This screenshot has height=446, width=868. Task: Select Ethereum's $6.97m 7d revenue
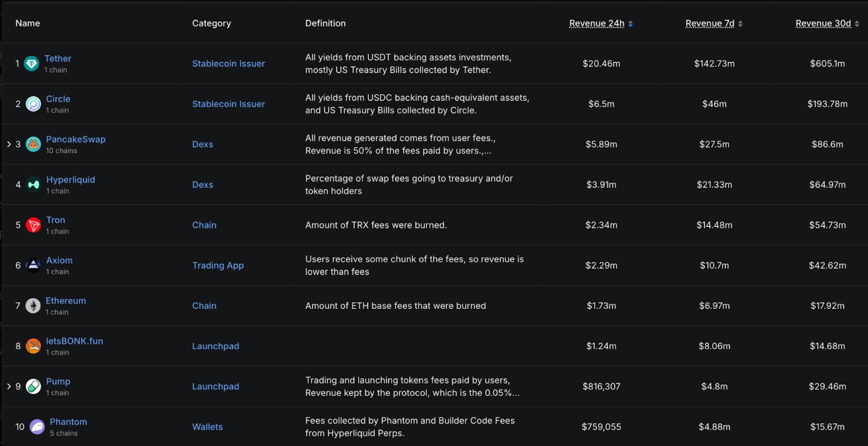pos(714,306)
